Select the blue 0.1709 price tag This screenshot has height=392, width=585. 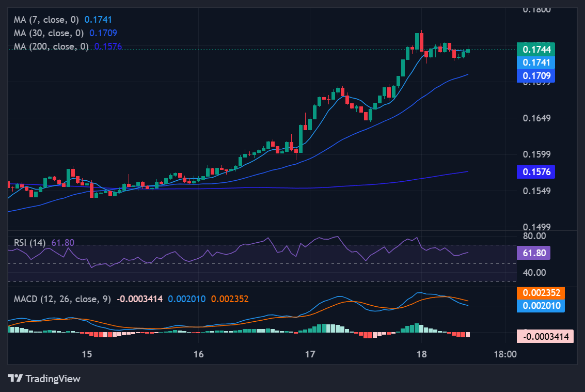tap(536, 76)
